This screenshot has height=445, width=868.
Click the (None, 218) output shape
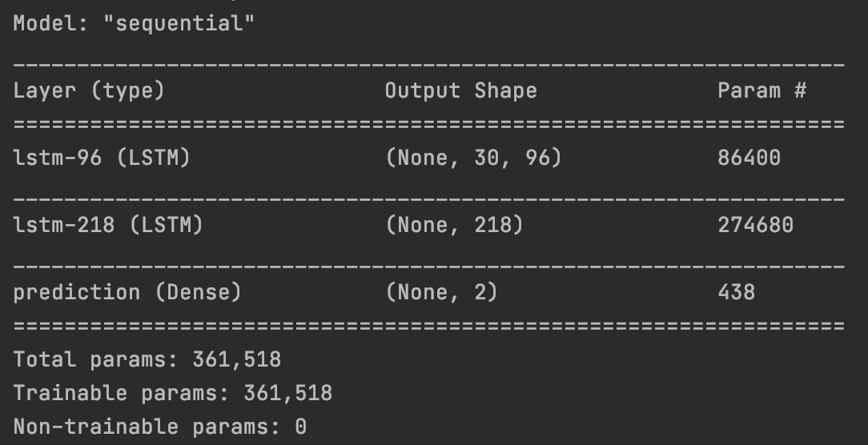click(454, 226)
